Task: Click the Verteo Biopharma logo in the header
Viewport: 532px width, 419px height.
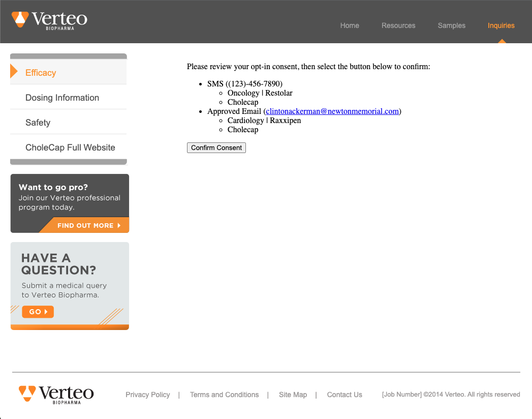Action: click(x=49, y=21)
